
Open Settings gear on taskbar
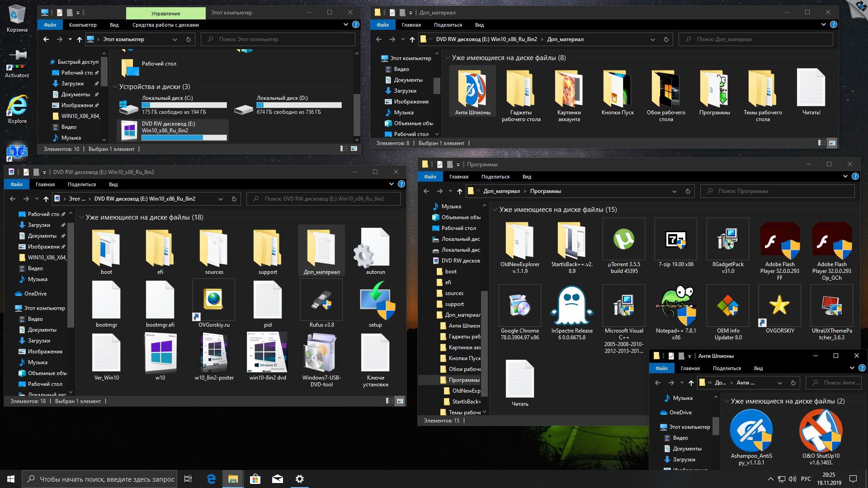pos(299,479)
